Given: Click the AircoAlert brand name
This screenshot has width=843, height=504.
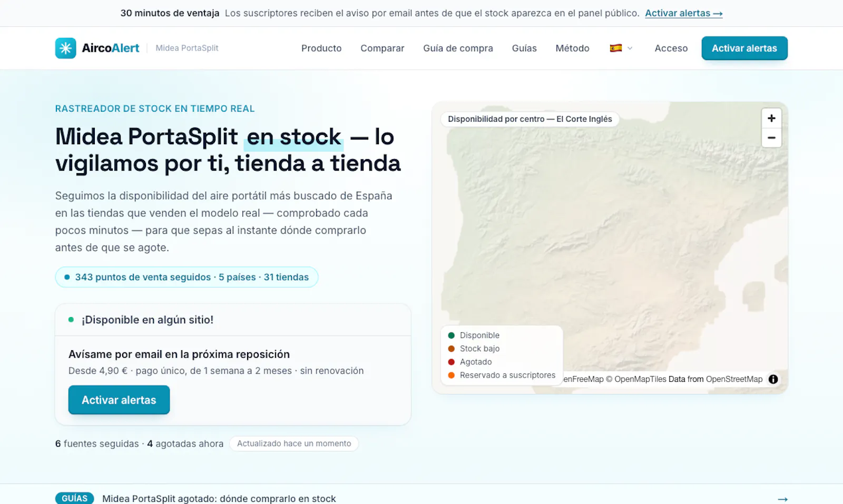Looking at the screenshot, I should pos(111,48).
